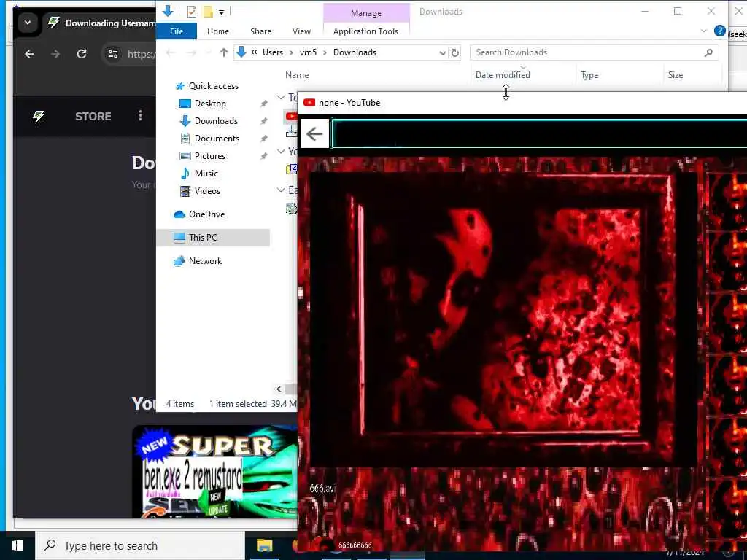This screenshot has height=560, width=747.
Task: Click the Downloads breadcrumb in address bar
Action: point(355,52)
